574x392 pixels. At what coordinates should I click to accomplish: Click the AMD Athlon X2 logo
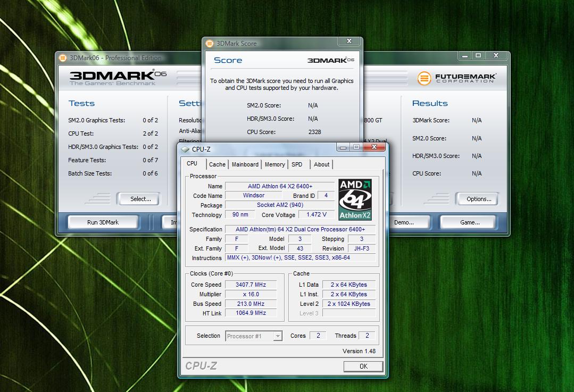[x=355, y=199]
